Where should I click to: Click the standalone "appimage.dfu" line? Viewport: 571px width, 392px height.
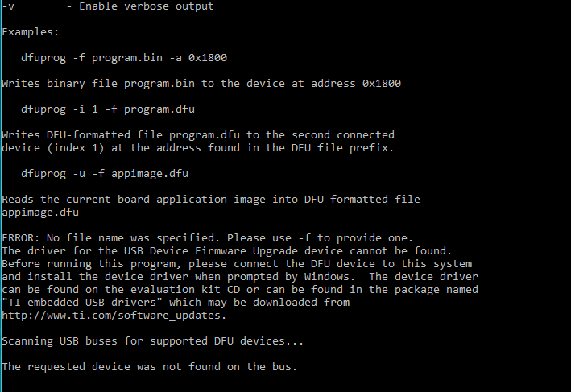click(x=39, y=213)
